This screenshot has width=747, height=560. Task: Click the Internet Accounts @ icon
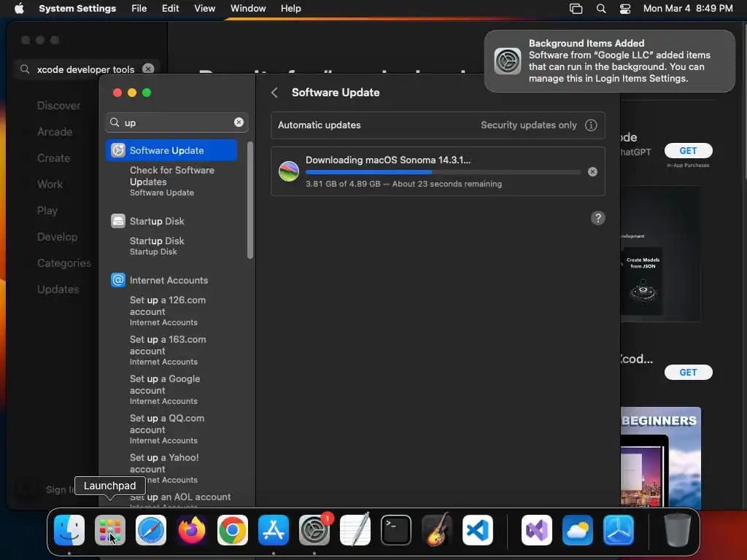[x=117, y=280]
